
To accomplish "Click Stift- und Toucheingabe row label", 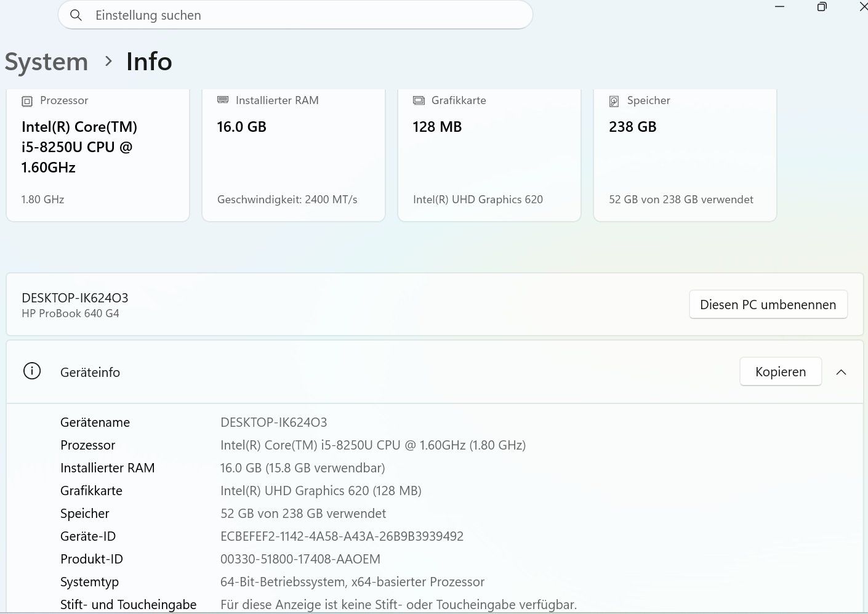I will click(128, 605).
